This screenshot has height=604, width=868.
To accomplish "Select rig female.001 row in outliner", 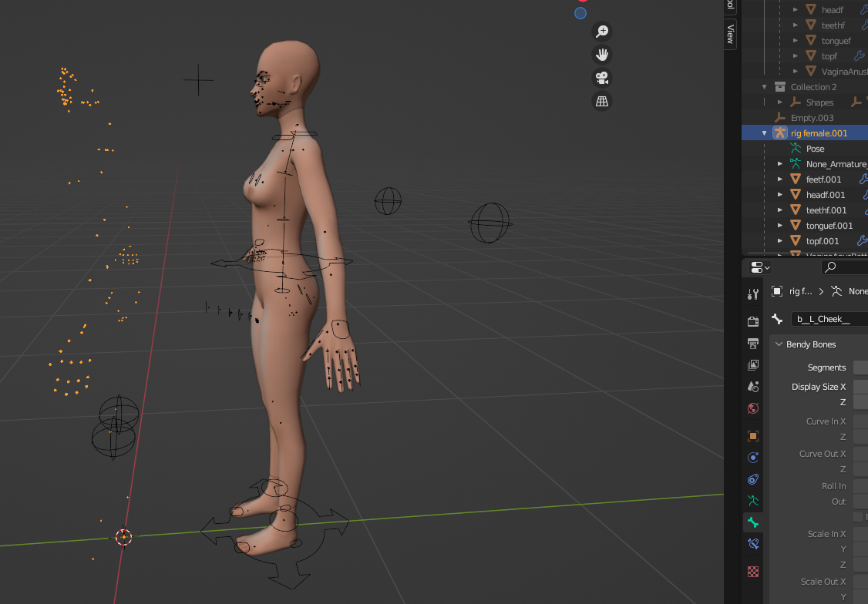I will (x=805, y=133).
